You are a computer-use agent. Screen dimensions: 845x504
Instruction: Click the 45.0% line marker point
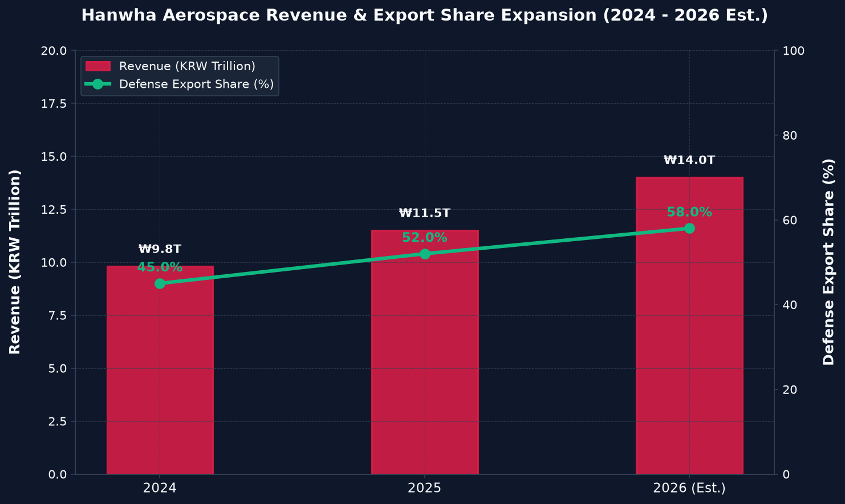click(x=160, y=283)
